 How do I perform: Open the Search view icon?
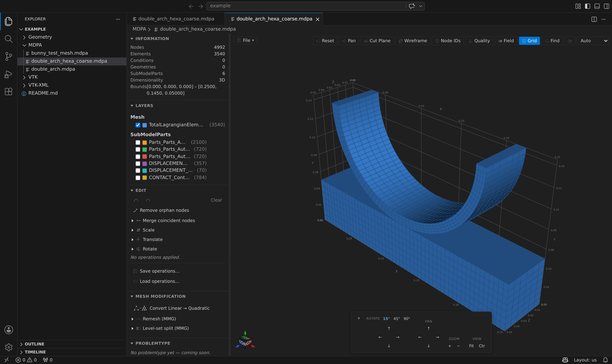pyautogui.click(x=9, y=39)
